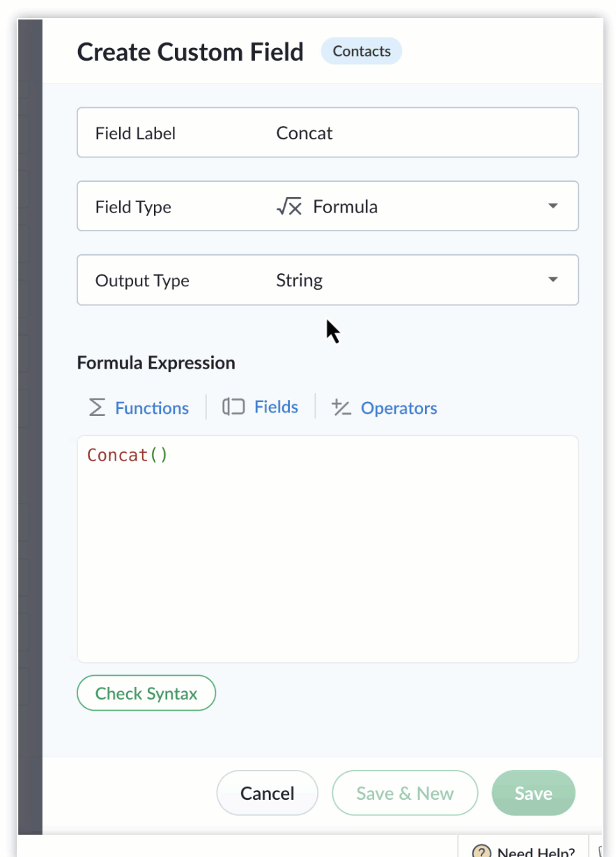Click the square-root Formula icon
Screen dimensions: 616x857
(x=289, y=207)
